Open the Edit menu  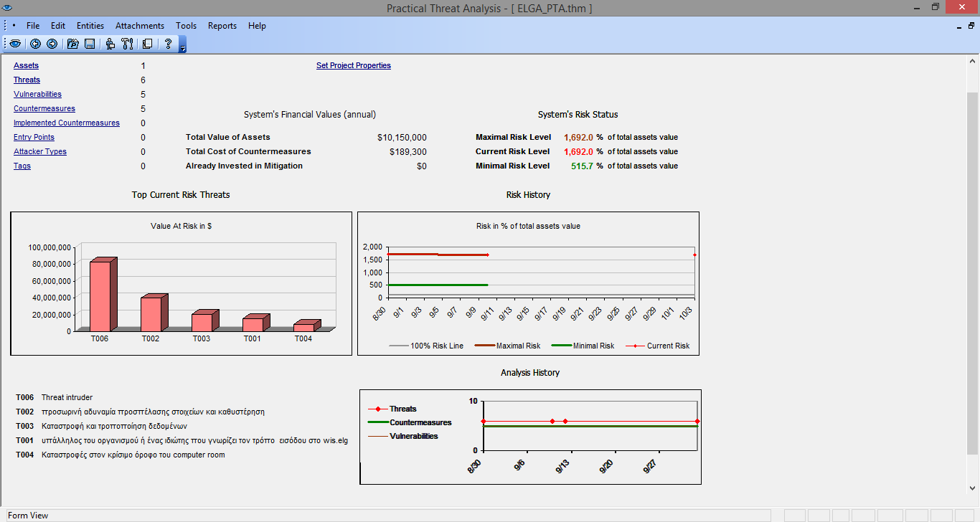tap(58, 26)
